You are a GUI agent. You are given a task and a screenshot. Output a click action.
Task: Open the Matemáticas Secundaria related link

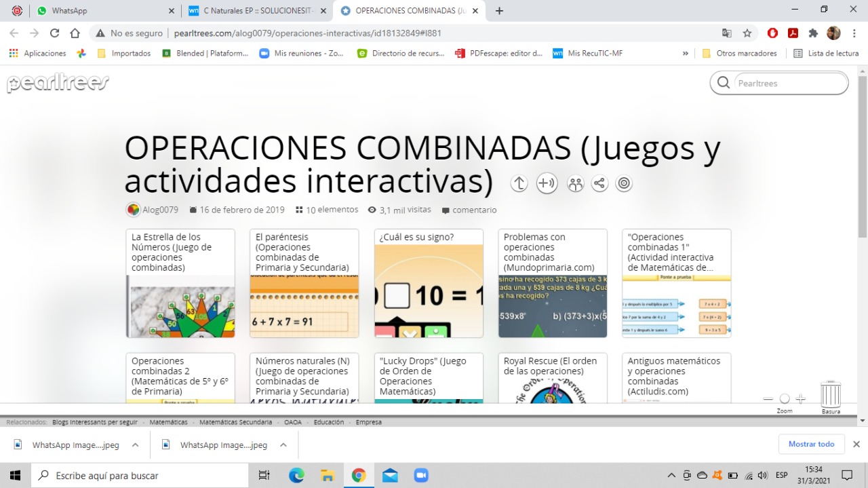coord(235,421)
